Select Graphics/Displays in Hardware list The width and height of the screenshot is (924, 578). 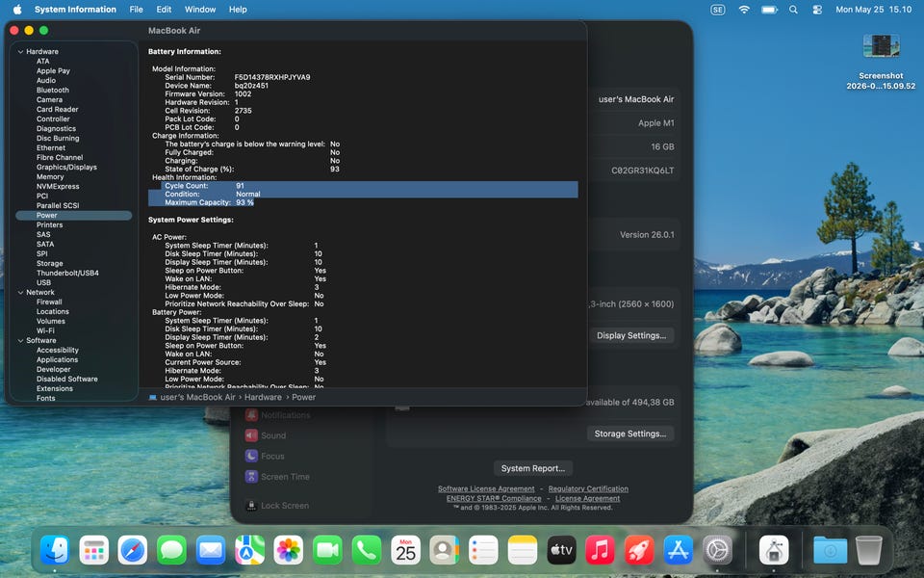66,167
